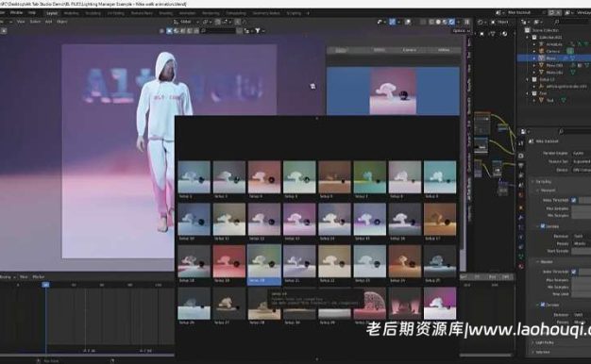
Task: Switch viewport to solid shading
Action: pyautogui.click(x=438, y=22)
